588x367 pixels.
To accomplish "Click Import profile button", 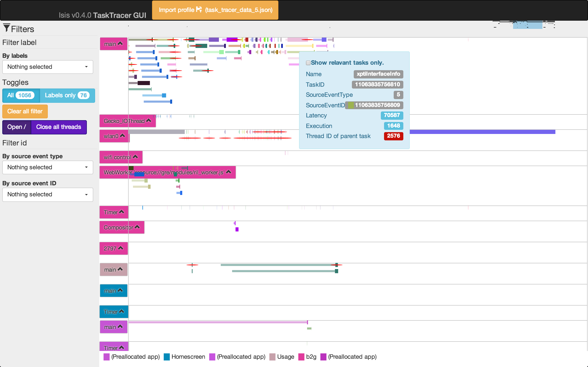I will [x=215, y=10].
